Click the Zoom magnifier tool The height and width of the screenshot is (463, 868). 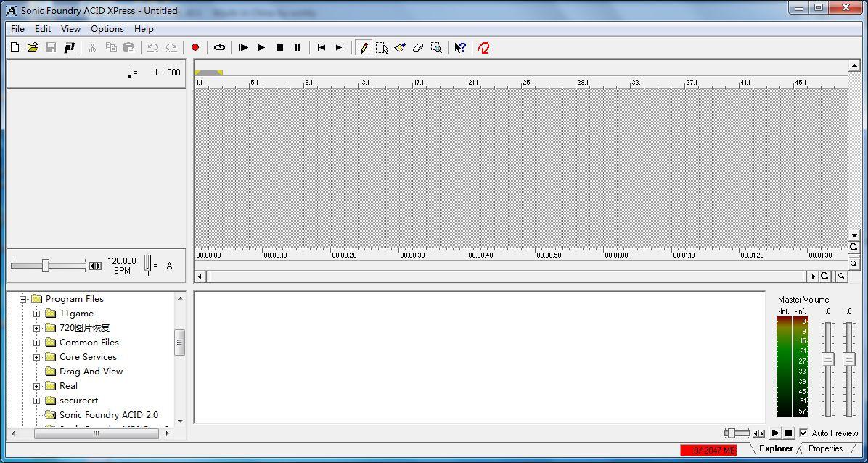[x=436, y=48]
